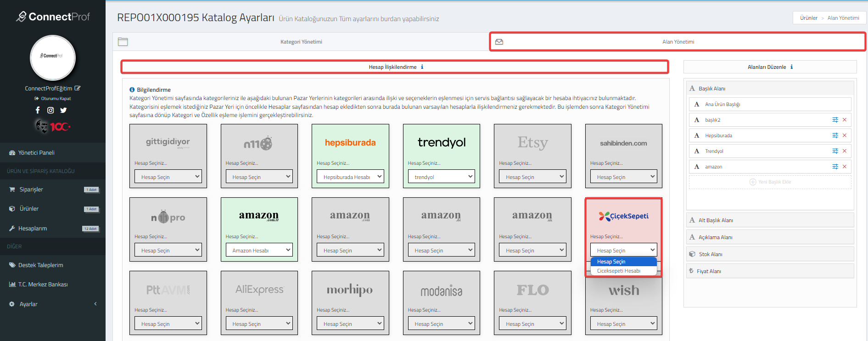Open settings sliders icon for Trendyol field

835,151
